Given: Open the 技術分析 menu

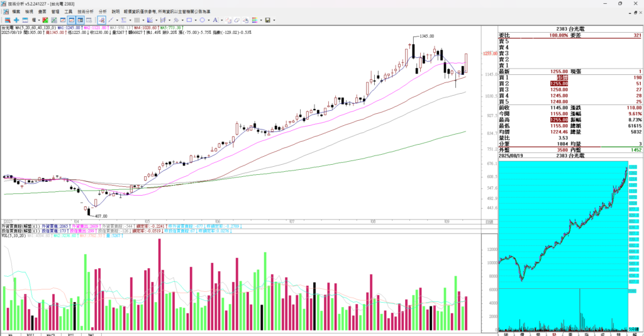Looking at the screenshot, I should point(86,11).
